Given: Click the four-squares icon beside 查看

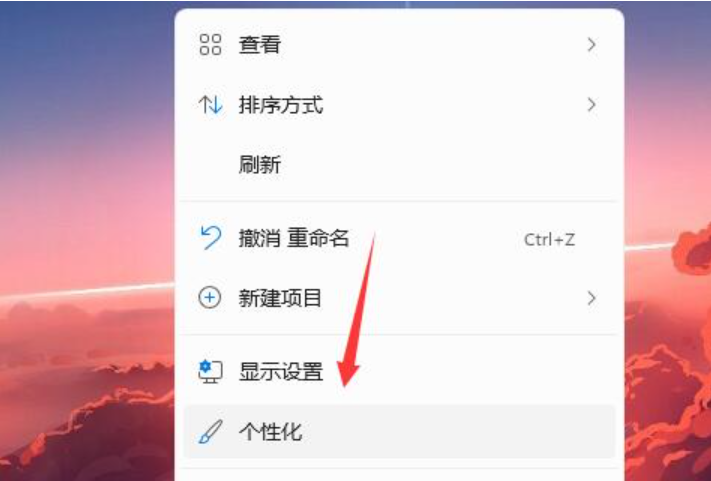Looking at the screenshot, I should click(x=210, y=44).
